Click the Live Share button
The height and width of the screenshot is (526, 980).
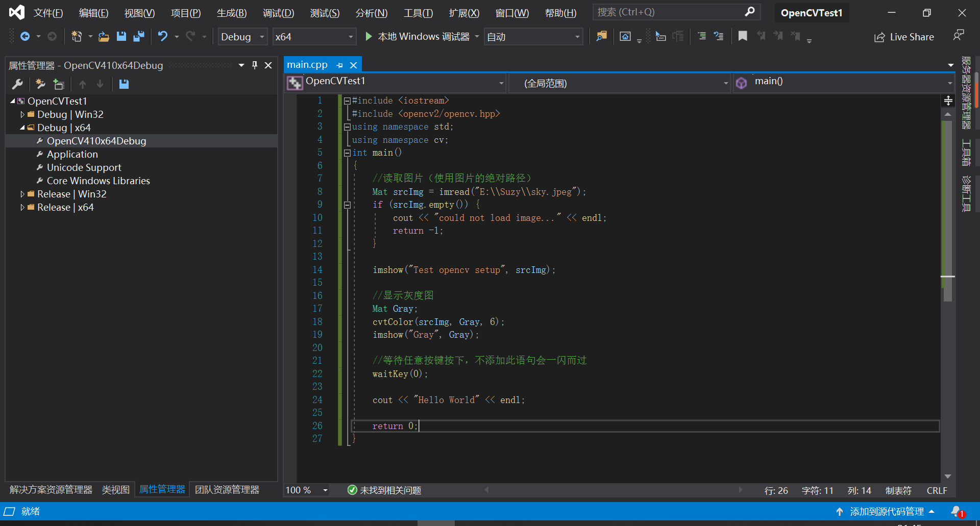[904, 37]
